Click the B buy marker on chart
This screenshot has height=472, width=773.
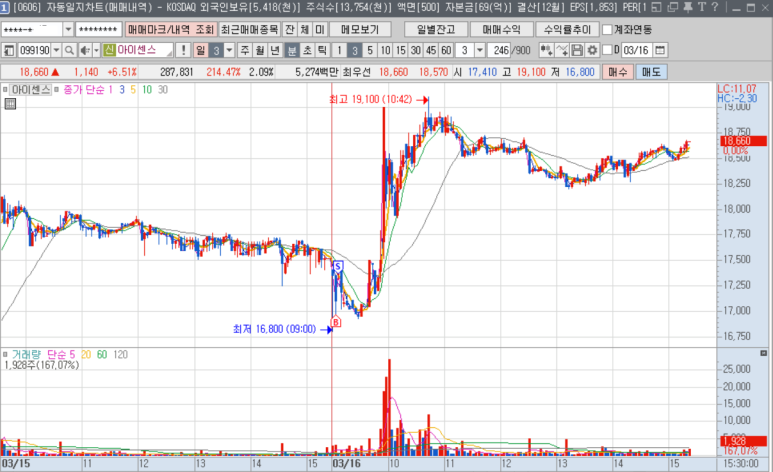336,322
